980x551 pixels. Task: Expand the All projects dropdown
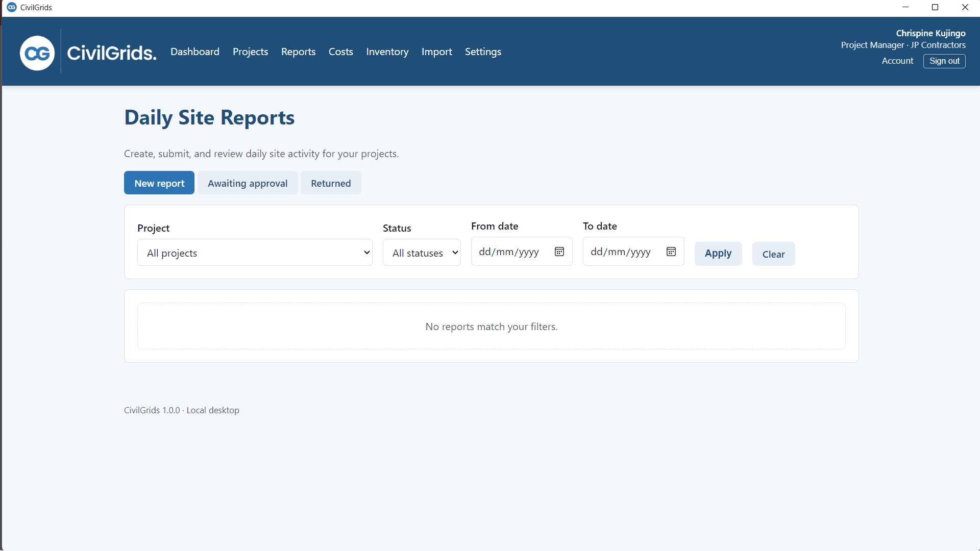(255, 253)
